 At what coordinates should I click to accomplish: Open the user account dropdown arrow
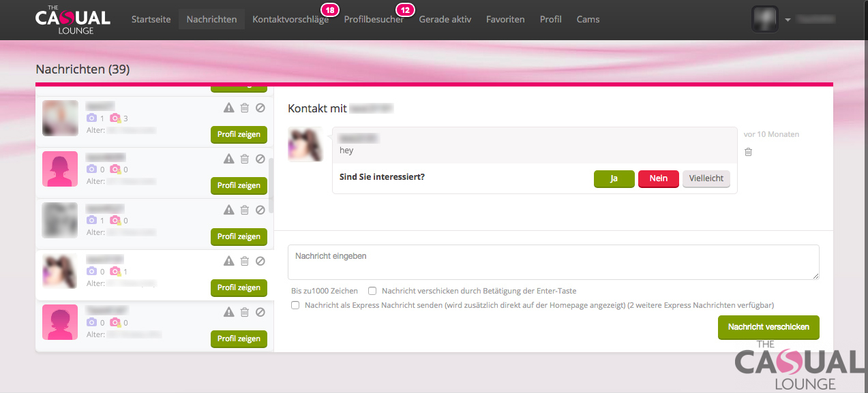(x=788, y=20)
